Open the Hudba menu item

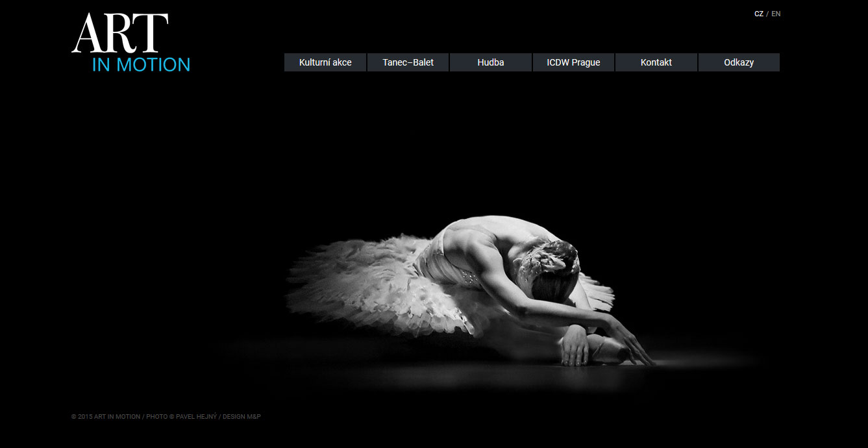[x=490, y=62]
